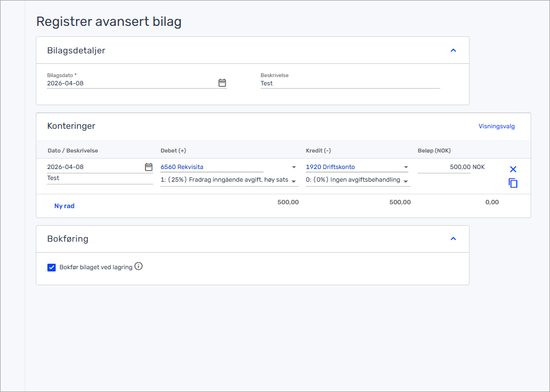Viewport: 550px width, 392px height.
Task: Open Debet VAT code dropdown (25% Fradrag)
Action: [x=294, y=181]
